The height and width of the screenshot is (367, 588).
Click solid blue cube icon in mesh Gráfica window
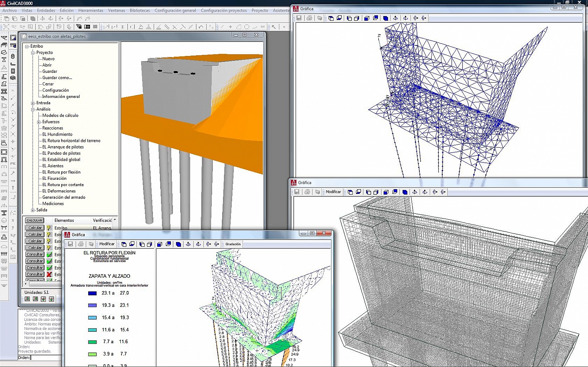(x=385, y=18)
